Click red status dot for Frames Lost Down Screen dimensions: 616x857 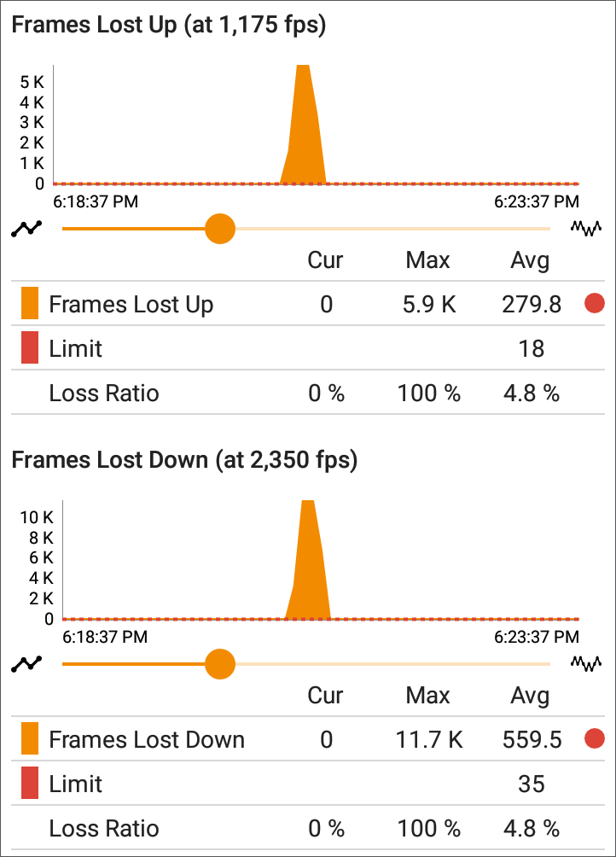[x=594, y=739]
